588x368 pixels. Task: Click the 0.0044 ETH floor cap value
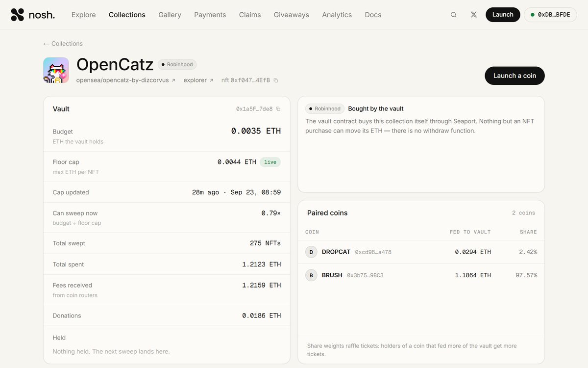237,162
